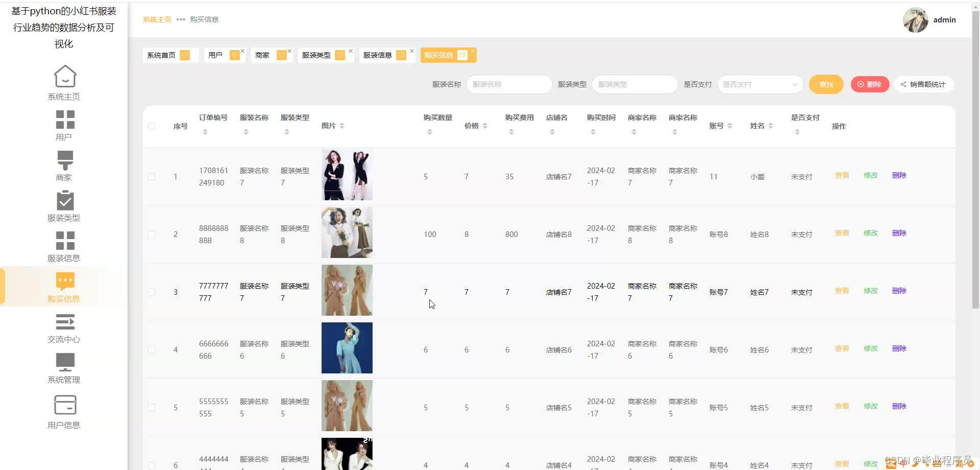Sort by 订单编号 column arrows
Image resolution: width=980 pixels, height=470 pixels.
pos(205,132)
